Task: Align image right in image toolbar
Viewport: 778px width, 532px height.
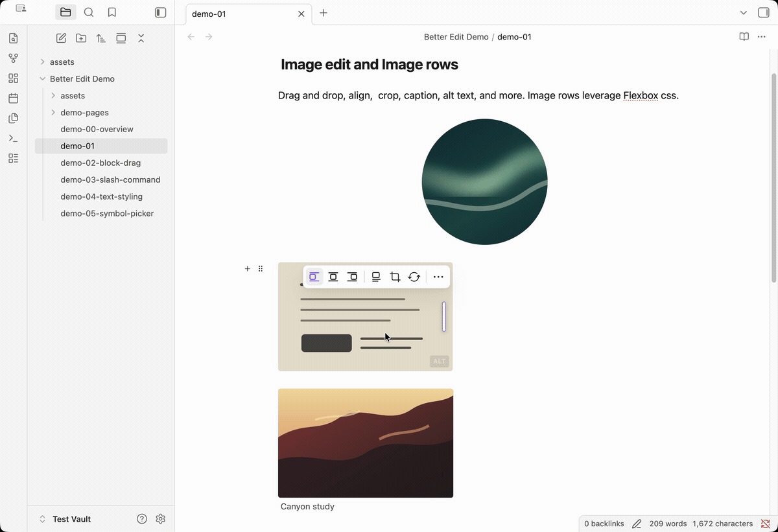Action: pyautogui.click(x=353, y=277)
